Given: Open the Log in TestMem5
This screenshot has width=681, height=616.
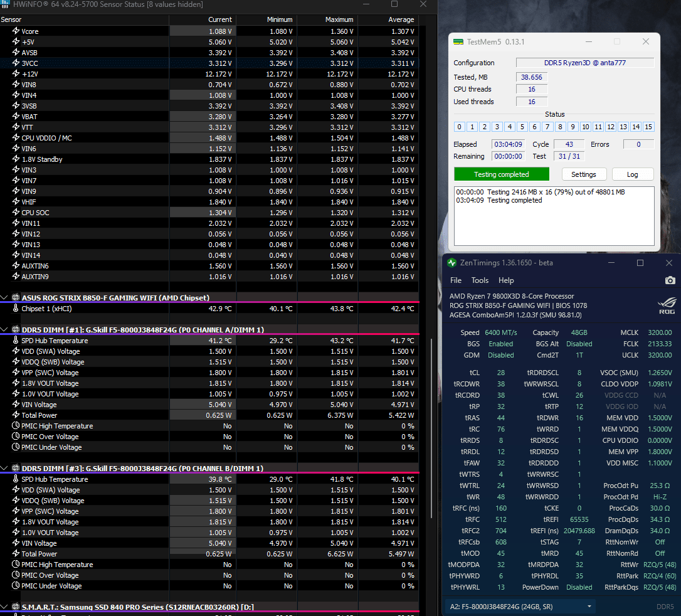Looking at the screenshot, I should click(x=632, y=174).
